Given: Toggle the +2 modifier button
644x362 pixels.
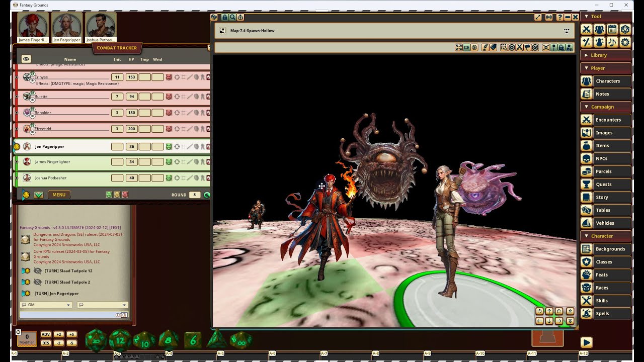Looking at the screenshot, I should point(59,334).
